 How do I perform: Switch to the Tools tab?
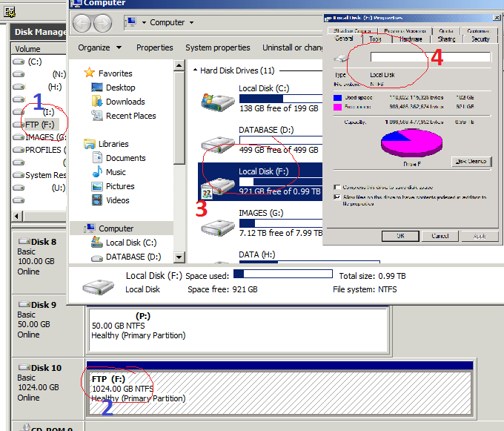click(x=375, y=39)
